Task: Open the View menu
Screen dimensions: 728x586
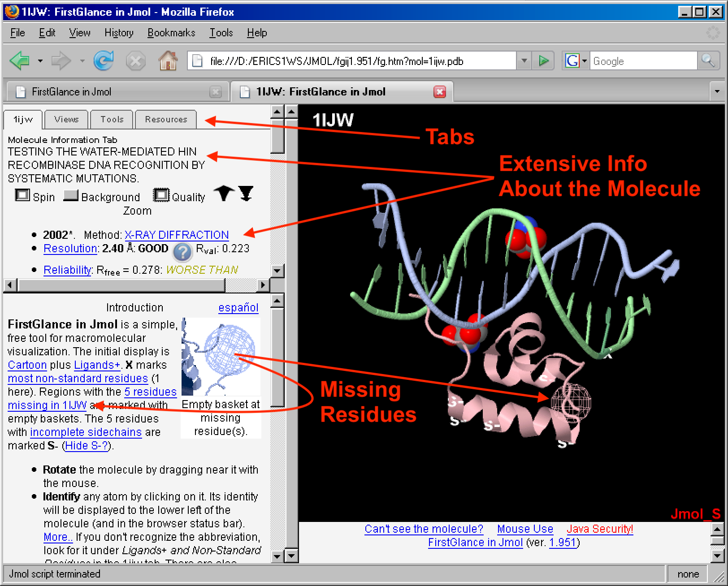Action: point(80,33)
